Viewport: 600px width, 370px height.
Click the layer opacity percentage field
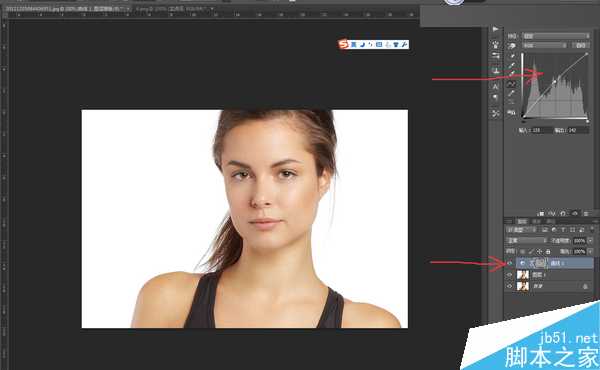(x=579, y=241)
